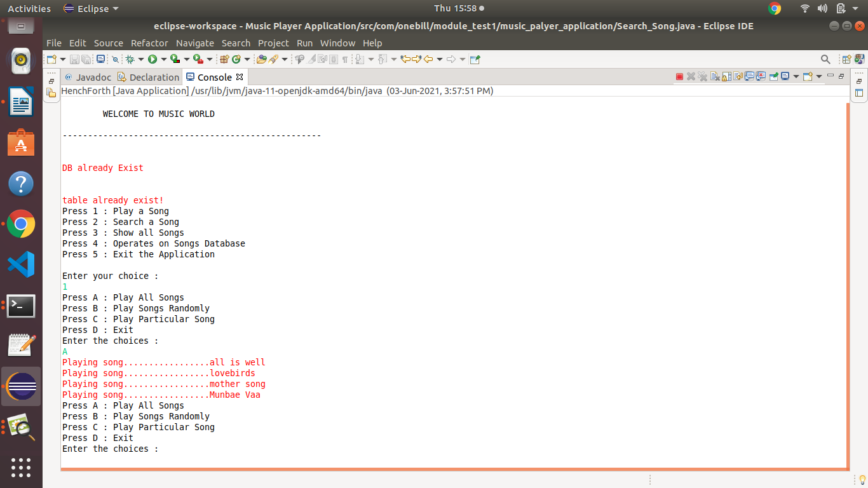Click 'Enter the choices :' last console line
868x488 pixels.
tap(110, 449)
